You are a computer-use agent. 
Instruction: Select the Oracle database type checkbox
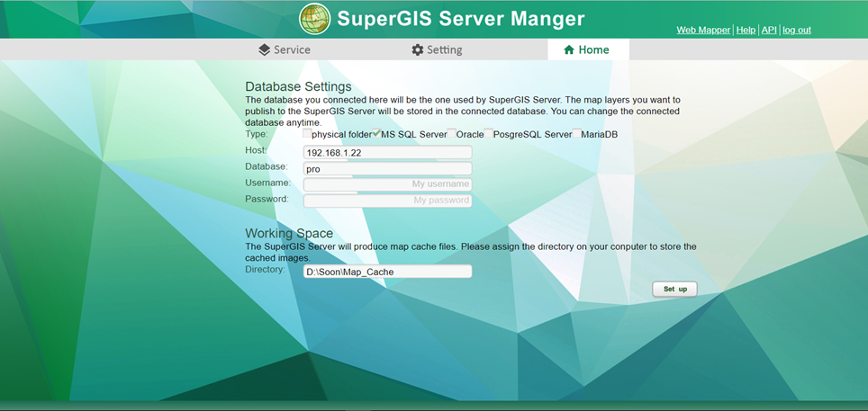pyautogui.click(x=452, y=133)
